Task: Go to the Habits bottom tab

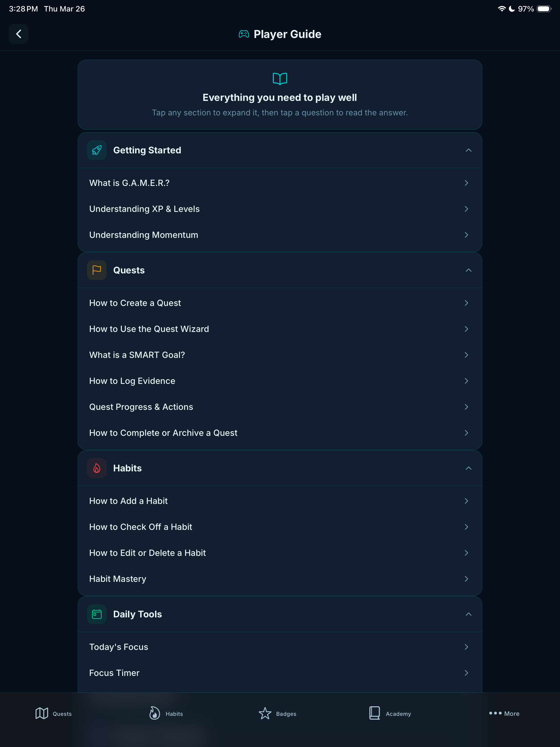Action: [166, 713]
